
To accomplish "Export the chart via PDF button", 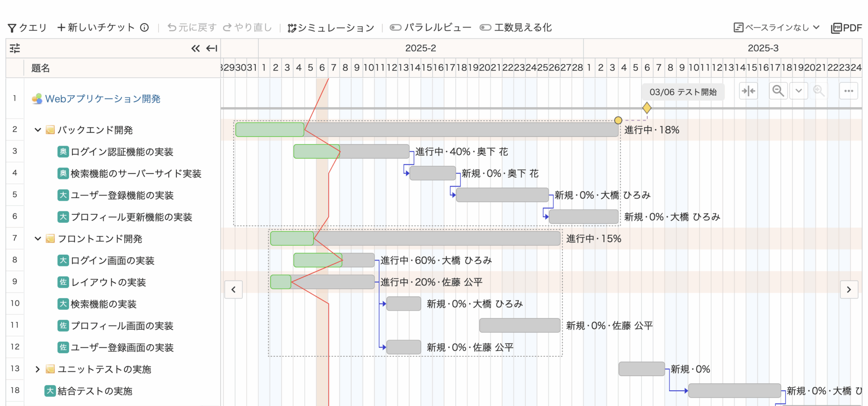I will point(846,28).
